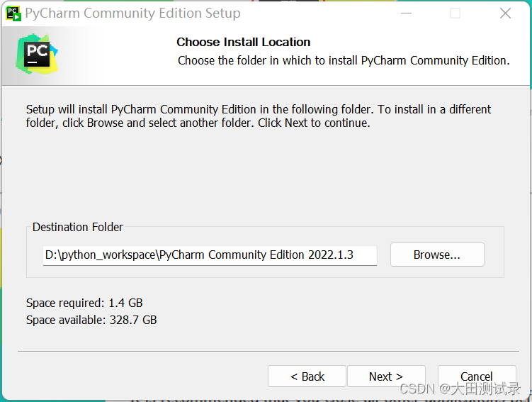Click the 'Choose the folder in which' subtitle
Viewport: 532px width, 402px height.
344,60
